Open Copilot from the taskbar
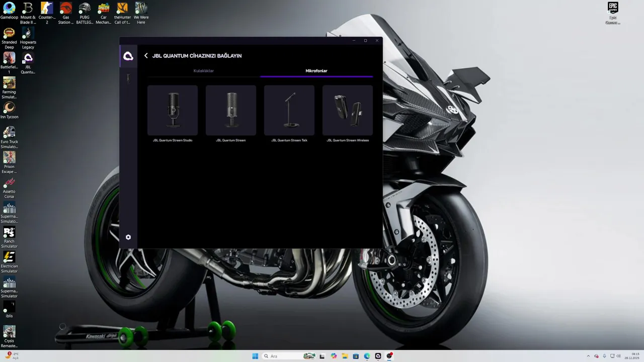The width and height of the screenshot is (644, 362). coord(334,356)
